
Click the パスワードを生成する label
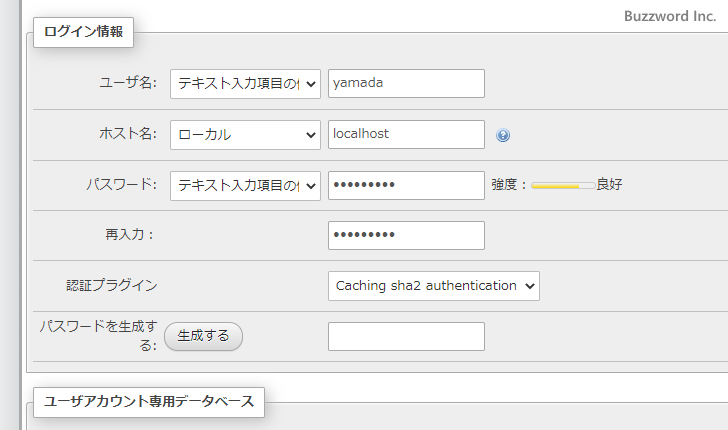(x=98, y=336)
